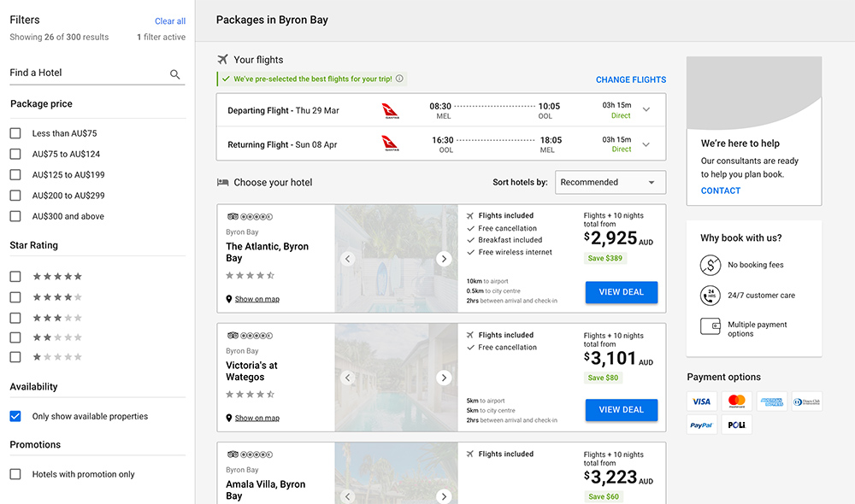Click the search magnifier in Find a Hotel
This screenshot has width=855, height=504.
point(174,74)
